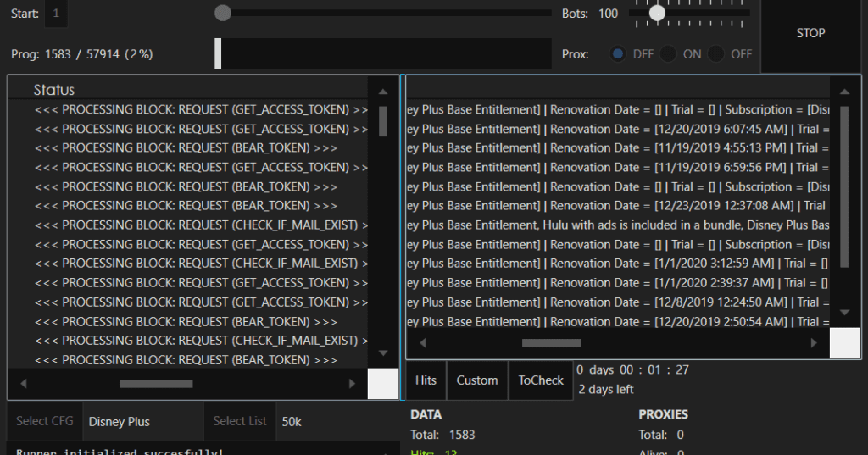This screenshot has width=868, height=455.
Task: Click the Select List button
Action: click(240, 421)
